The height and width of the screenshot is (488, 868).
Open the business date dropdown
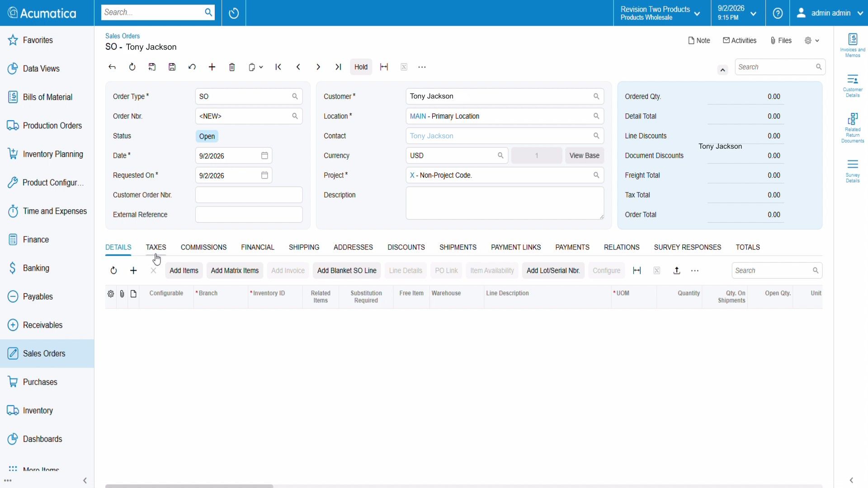(737, 13)
